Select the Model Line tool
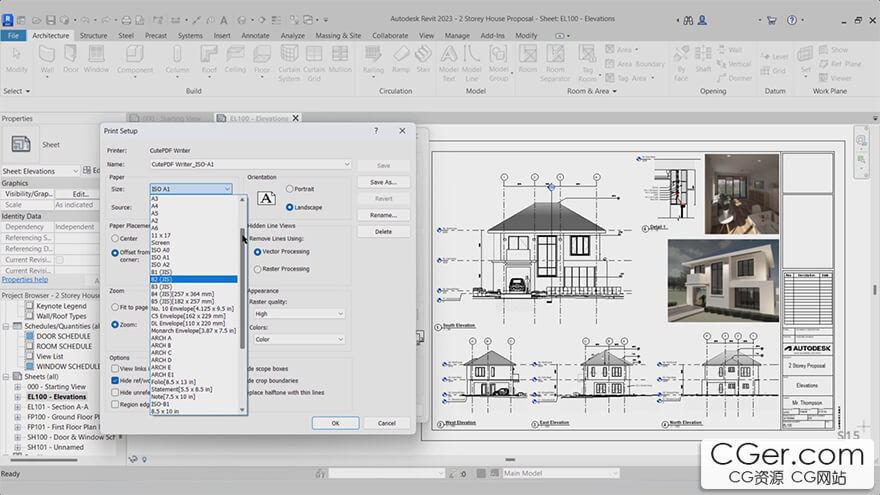 [x=471, y=63]
